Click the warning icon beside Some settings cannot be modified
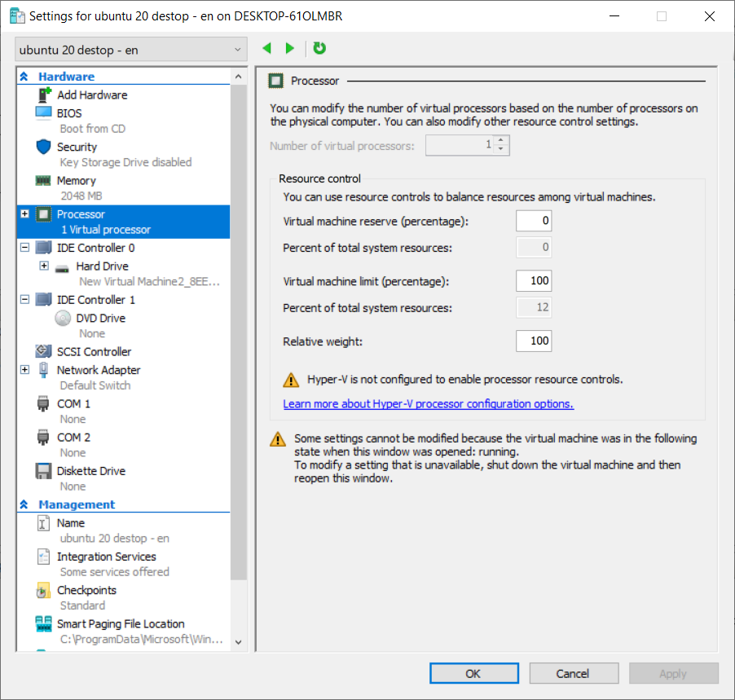 pyautogui.click(x=278, y=439)
